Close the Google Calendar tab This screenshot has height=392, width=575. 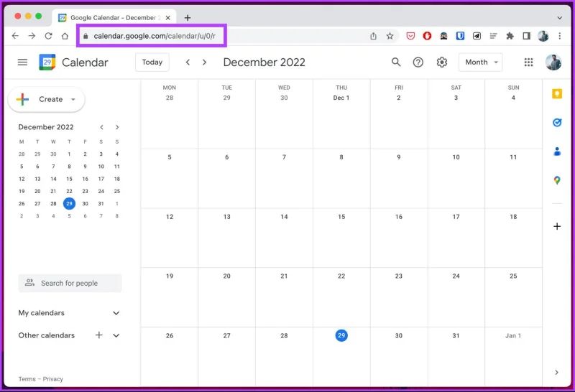[168, 17]
